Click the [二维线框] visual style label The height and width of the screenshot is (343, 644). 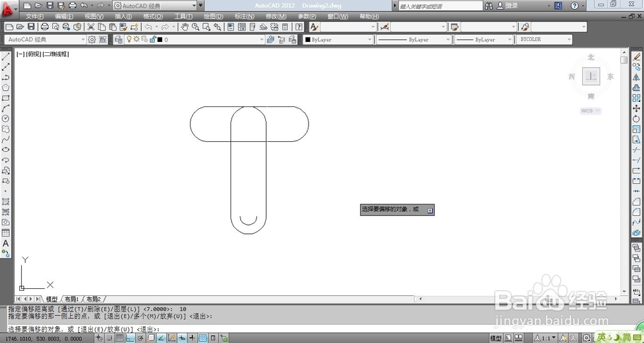point(56,54)
